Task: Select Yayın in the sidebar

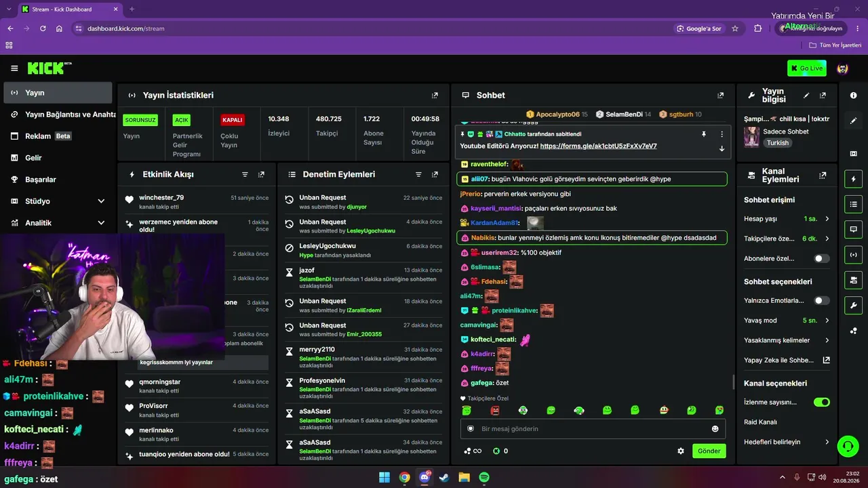Action: pos(58,93)
